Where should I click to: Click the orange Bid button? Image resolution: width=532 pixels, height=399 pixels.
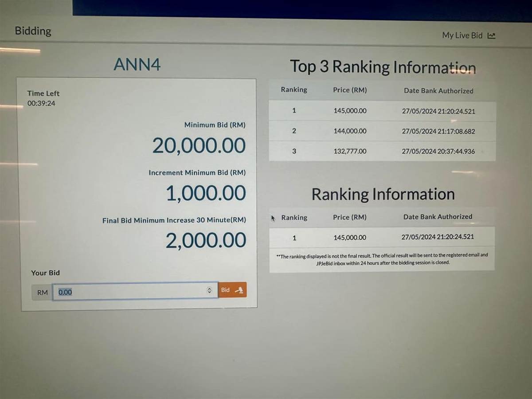coord(232,290)
